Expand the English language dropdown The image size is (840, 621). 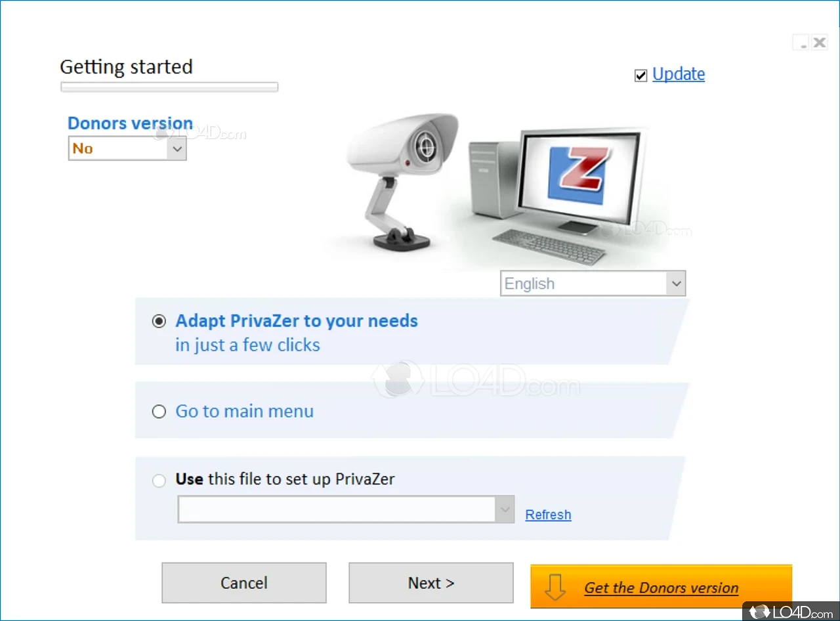[x=593, y=284]
